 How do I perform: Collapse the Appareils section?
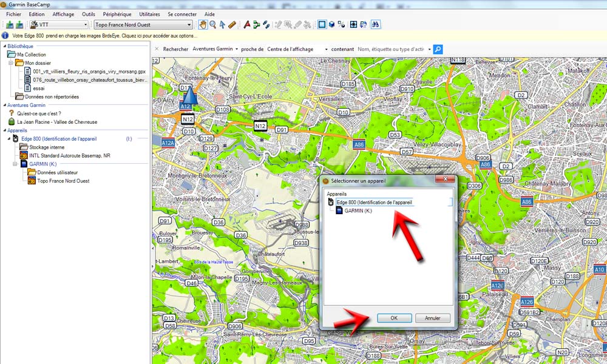coord(5,130)
